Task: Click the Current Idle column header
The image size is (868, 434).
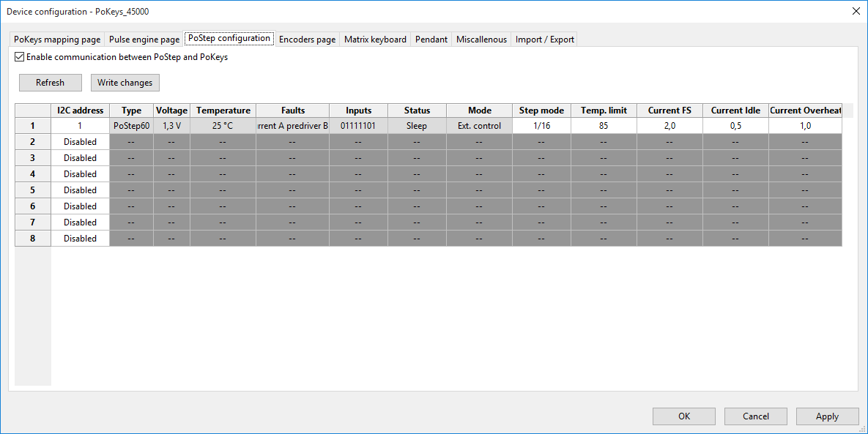Action: [x=735, y=111]
